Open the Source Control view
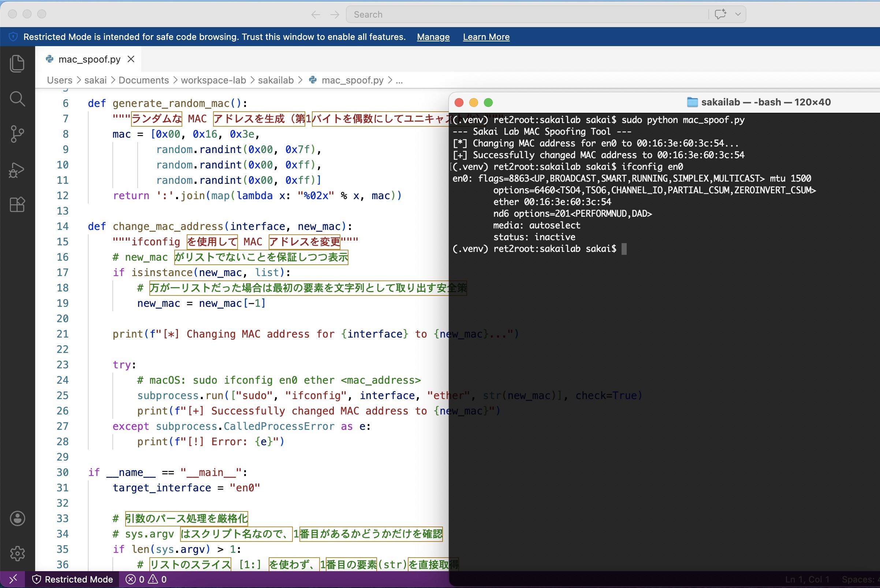 coord(17,134)
